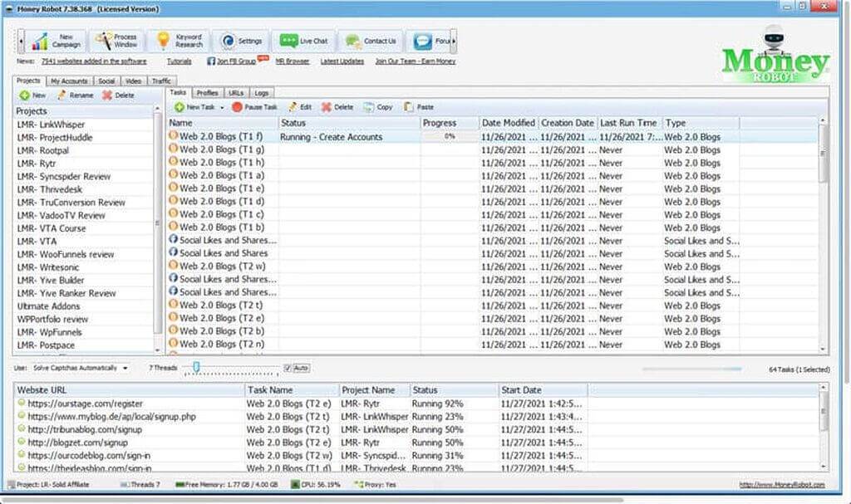Create a new project with the New button
This screenshot has width=851, height=504.
coord(32,95)
